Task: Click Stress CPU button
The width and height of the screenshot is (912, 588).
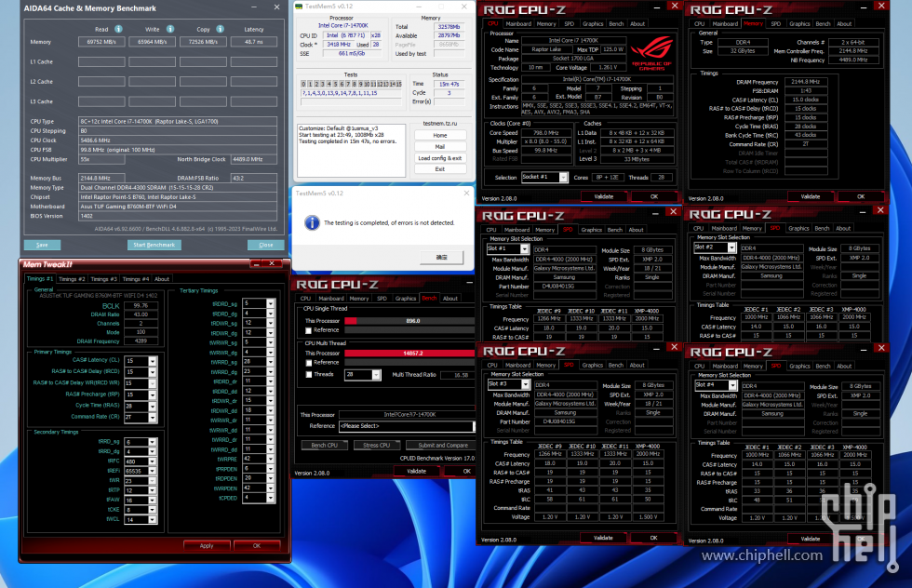Action: [376, 445]
